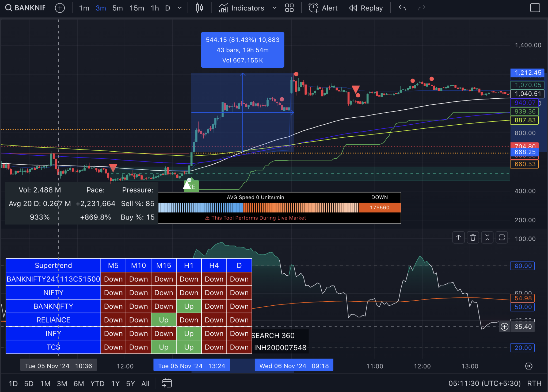Collapse the indicator pane

point(487,237)
